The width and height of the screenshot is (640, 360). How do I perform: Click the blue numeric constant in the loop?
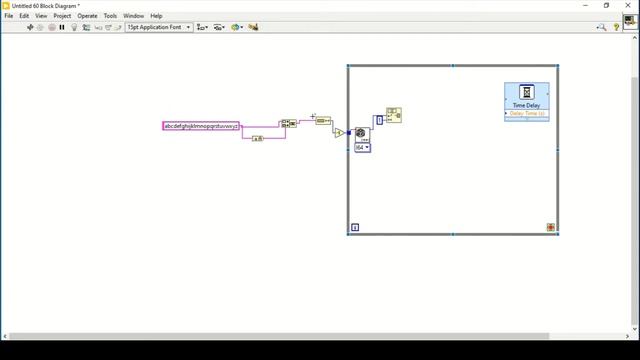coord(379,120)
